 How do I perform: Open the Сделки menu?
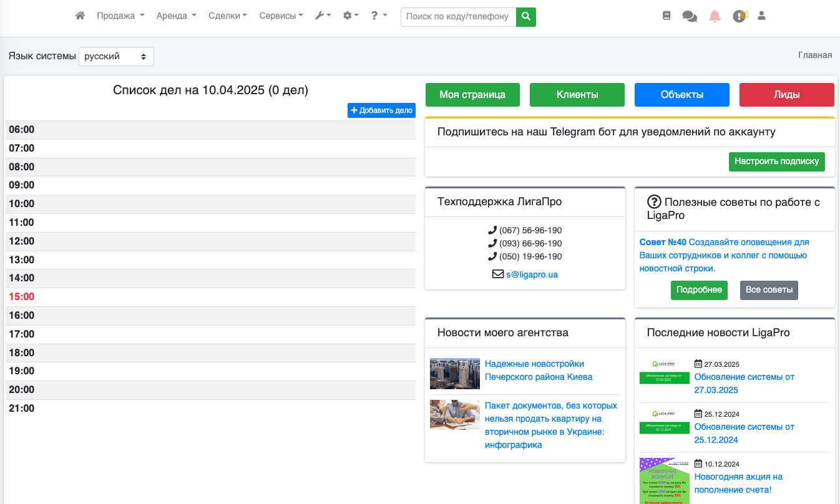click(227, 16)
